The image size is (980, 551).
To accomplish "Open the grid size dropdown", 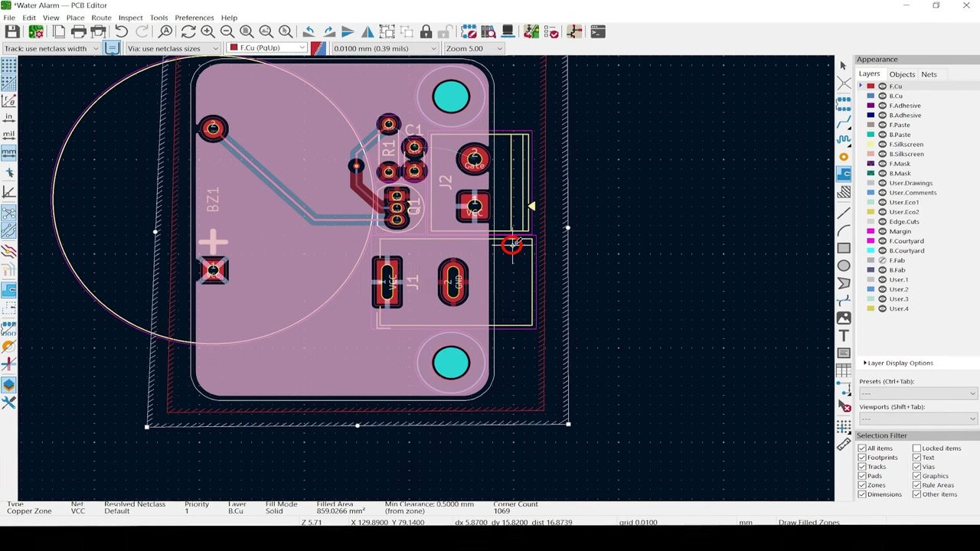I will [x=384, y=48].
